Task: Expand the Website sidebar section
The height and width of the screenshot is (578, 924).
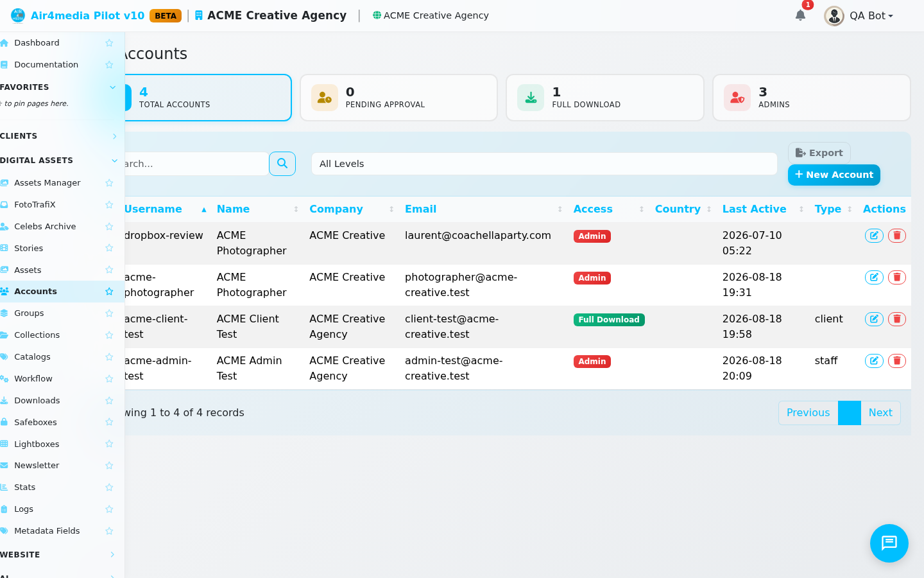Action: pos(58,555)
